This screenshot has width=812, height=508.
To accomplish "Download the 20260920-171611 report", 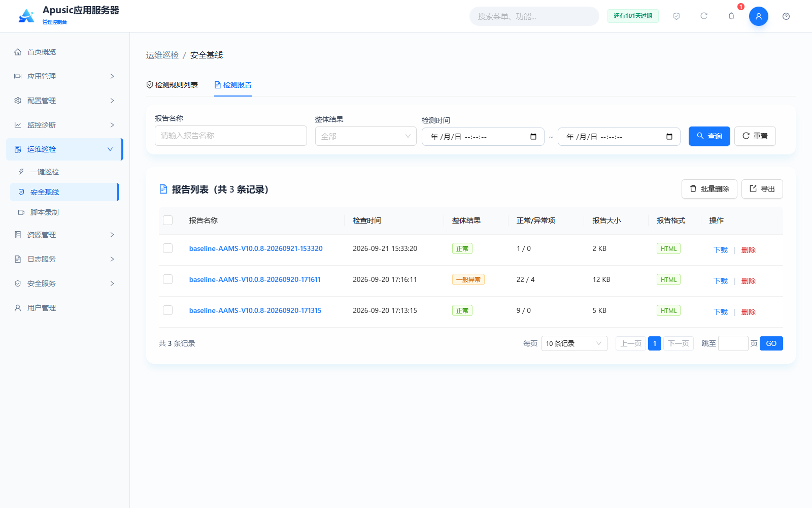I will [x=721, y=281].
